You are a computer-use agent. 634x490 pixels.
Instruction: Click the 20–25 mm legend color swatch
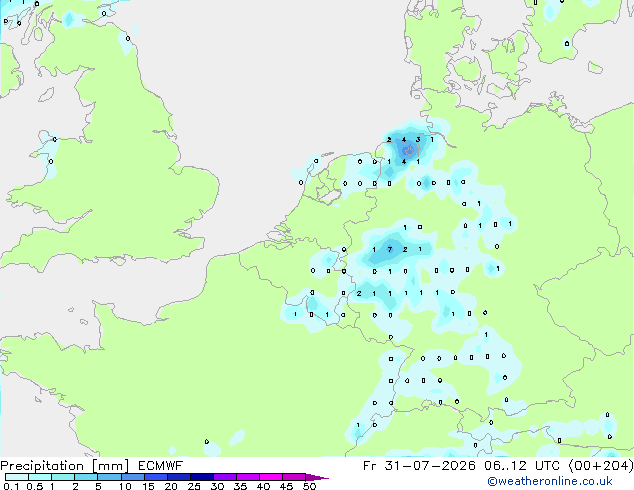pos(179,477)
